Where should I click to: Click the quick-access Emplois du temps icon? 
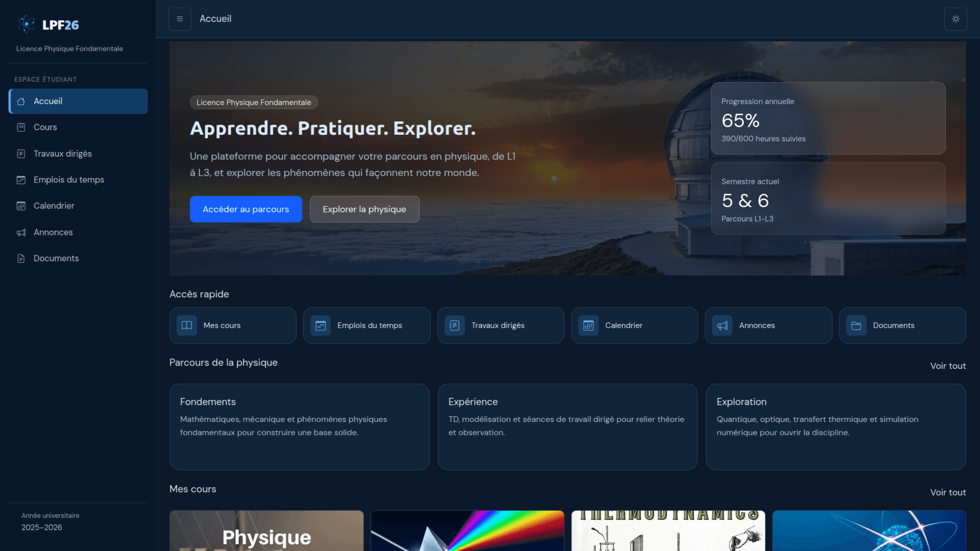tap(321, 326)
